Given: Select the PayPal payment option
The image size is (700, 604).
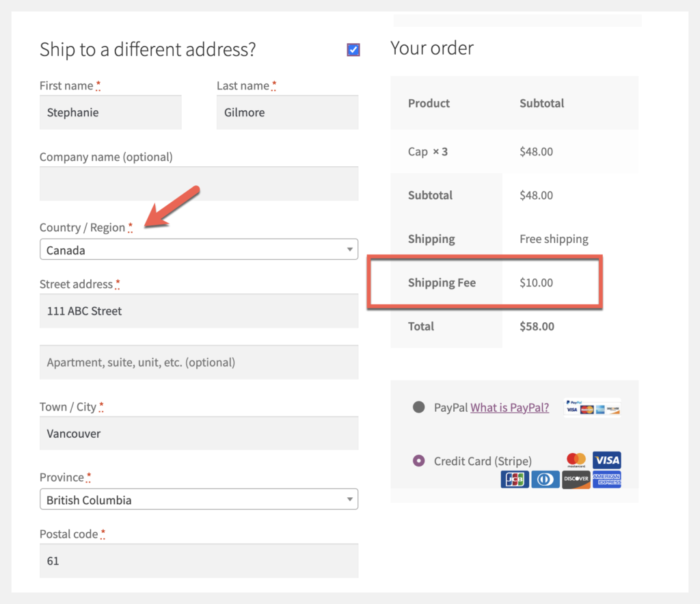Looking at the screenshot, I should (x=418, y=406).
